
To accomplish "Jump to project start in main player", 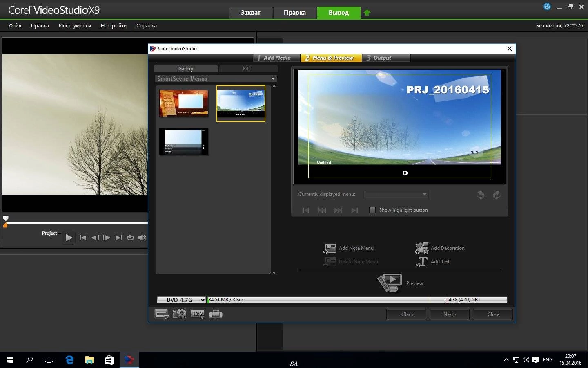I will pos(83,238).
